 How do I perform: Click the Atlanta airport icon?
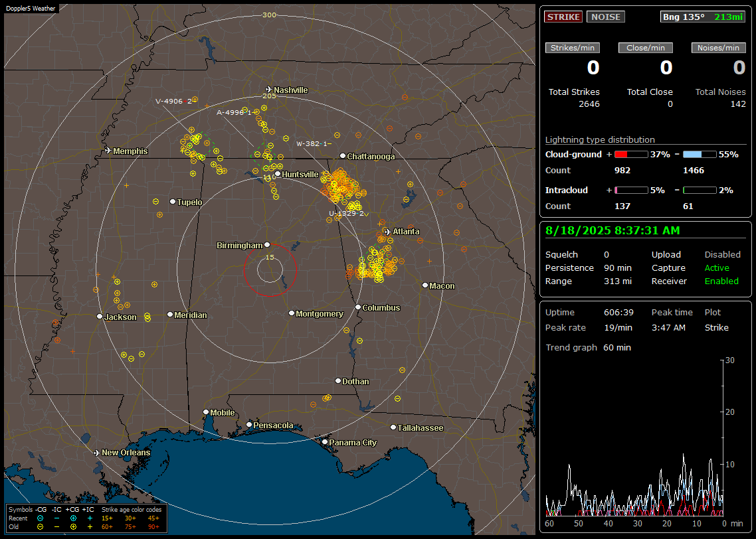pyautogui.click(x=387, y=231)
